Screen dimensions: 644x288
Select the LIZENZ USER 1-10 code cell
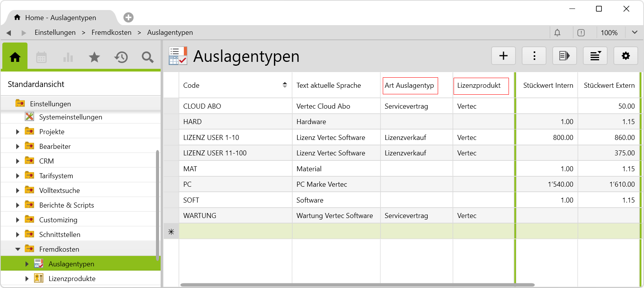[x=235, y=137]
